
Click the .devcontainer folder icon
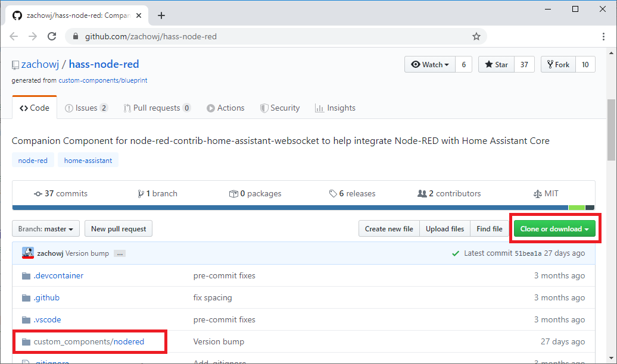[26, 276]
